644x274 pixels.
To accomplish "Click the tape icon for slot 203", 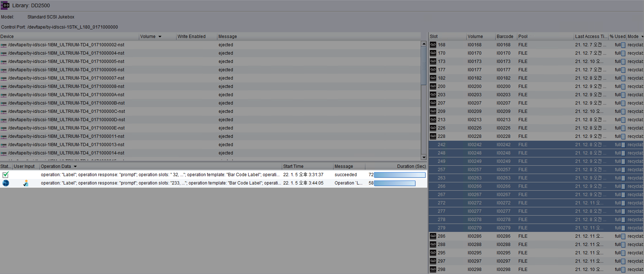I will [x=433, y=95].
